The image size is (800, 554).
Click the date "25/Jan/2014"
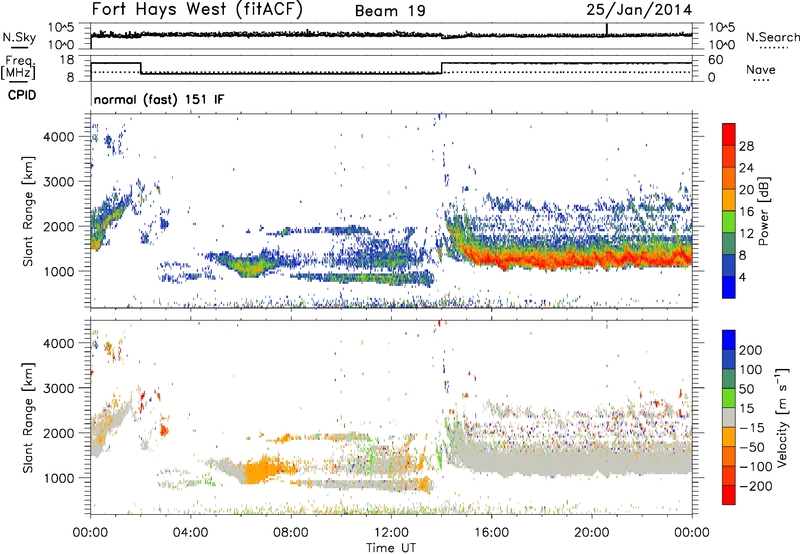pyautogui.click(x=639, y=10)
